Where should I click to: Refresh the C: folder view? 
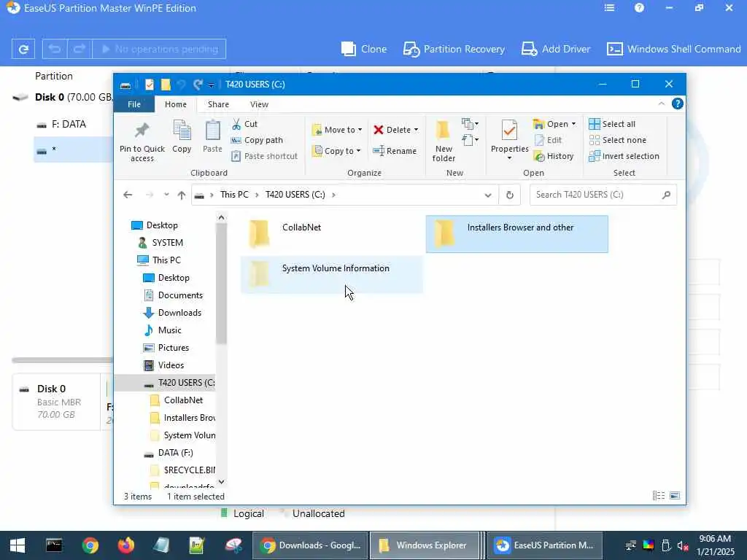[x=510, y=195]
